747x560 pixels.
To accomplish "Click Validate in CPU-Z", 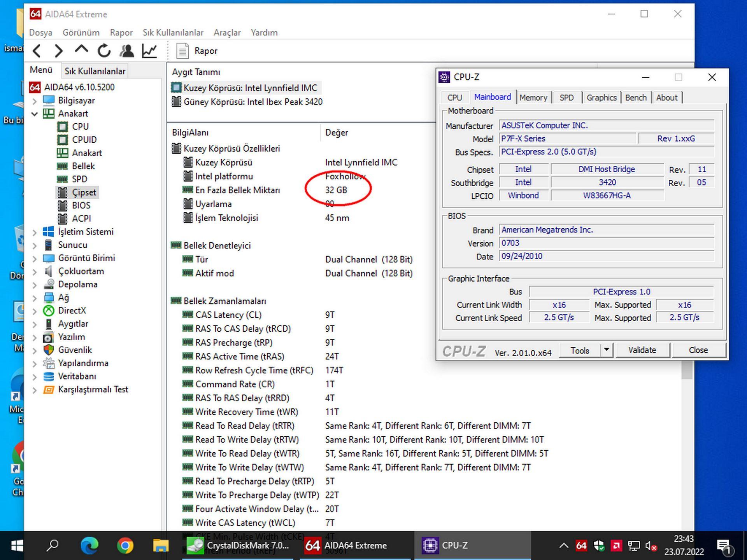I will click(x=642, y=350).
